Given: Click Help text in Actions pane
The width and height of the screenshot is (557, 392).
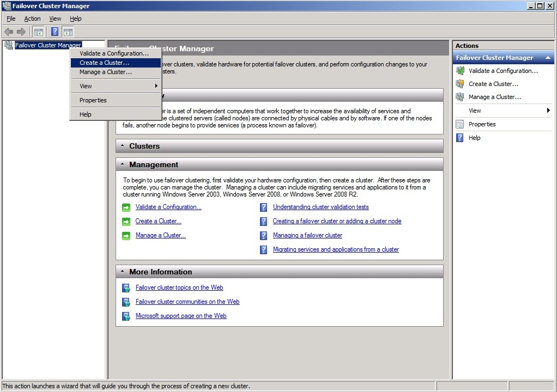Looking at the screenshot, I should (x=475, y=138).
